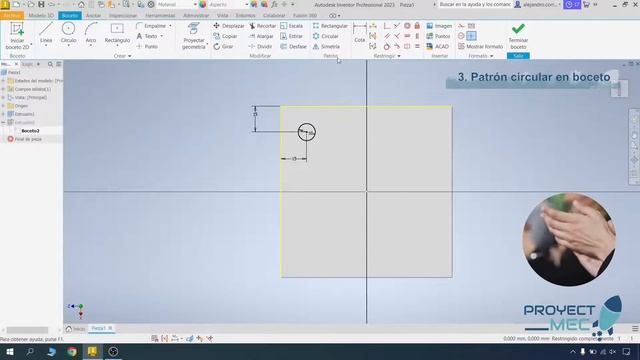The width and height of the screenshot is (640, 360).
Task: Open Windows search from the taskbar
Action: [x=30, y=351]
